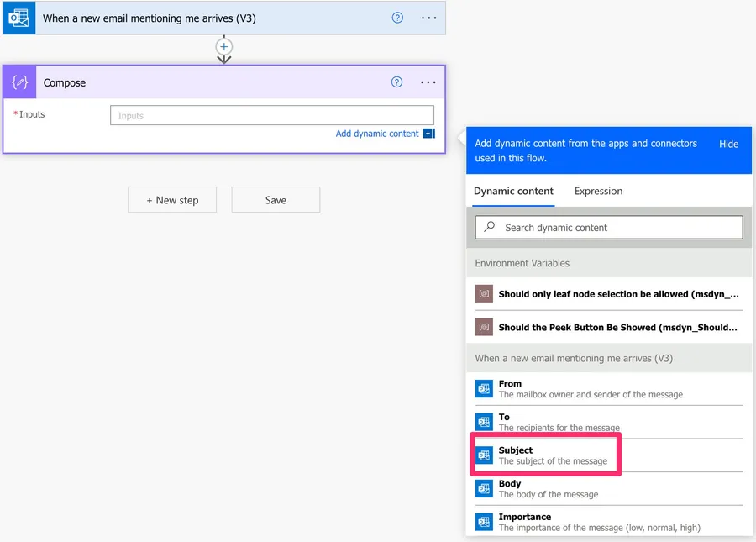Click the Search dynamic content box
Image resolution: width=756 pixels, height=542 pixels.
point(608,228)
